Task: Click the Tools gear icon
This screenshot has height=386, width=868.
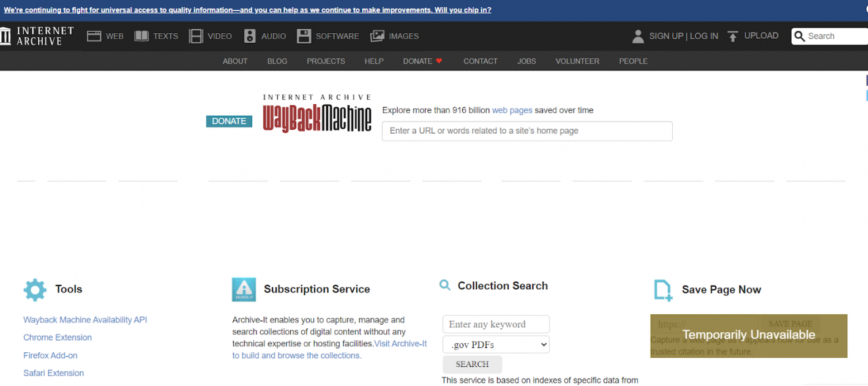Action: tap(35, 290)
